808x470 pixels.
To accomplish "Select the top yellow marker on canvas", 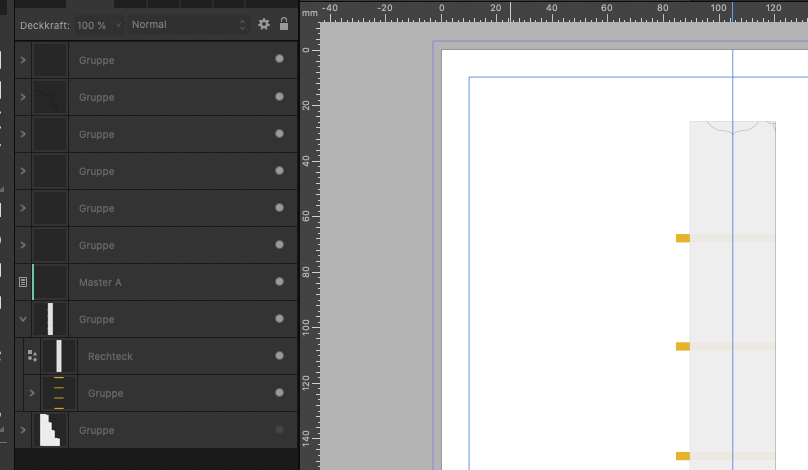I will tap(683, 238).
